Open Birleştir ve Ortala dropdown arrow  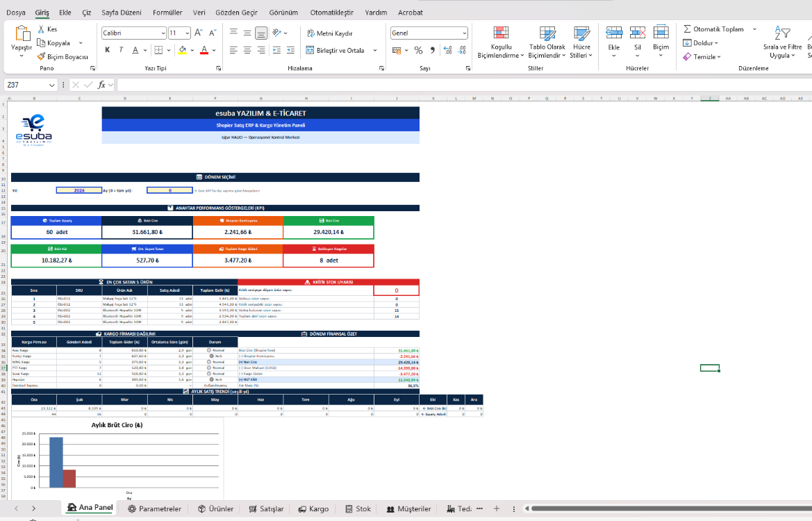point(375,50)
